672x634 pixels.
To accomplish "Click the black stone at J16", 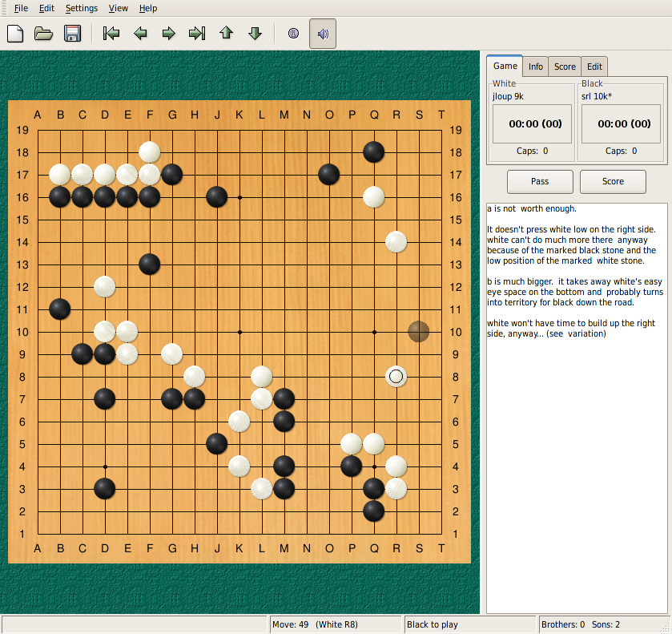I will click(217, 197).
